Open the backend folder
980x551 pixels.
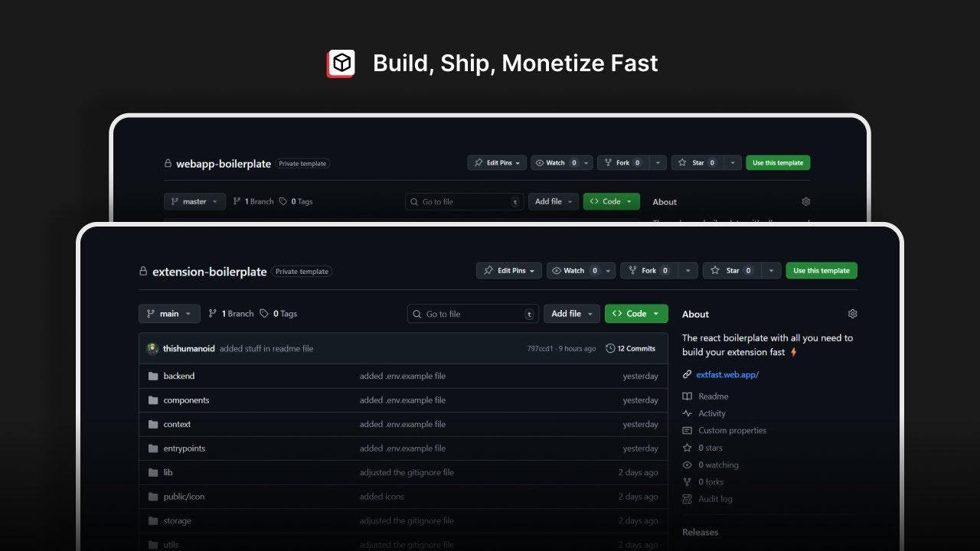click(x=179, y=376)
